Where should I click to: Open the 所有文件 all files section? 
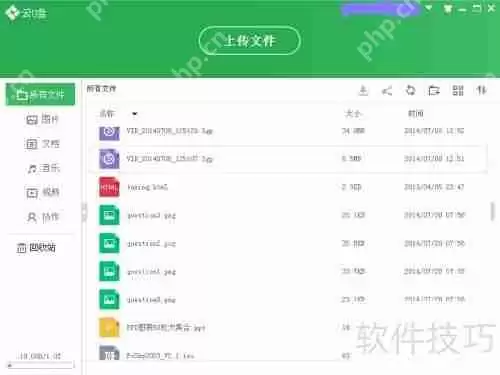pos(40,95)
